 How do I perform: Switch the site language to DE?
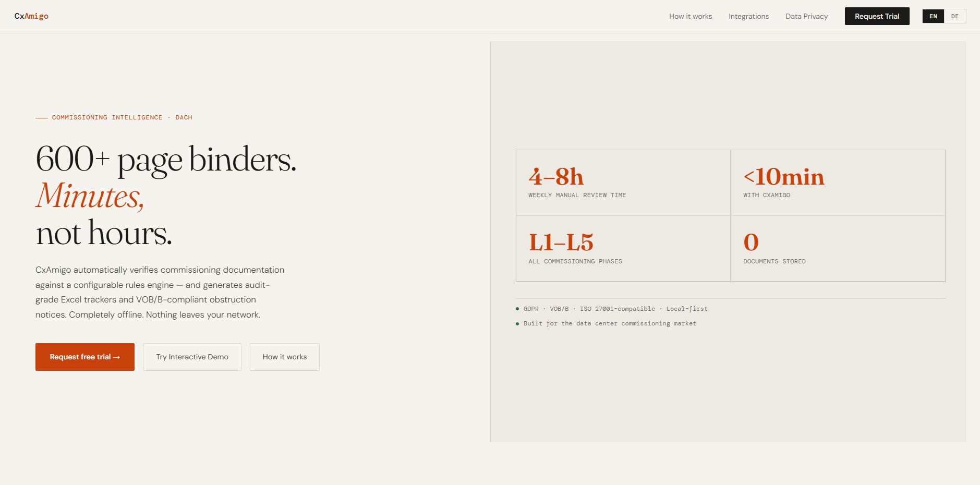(954, 16)
